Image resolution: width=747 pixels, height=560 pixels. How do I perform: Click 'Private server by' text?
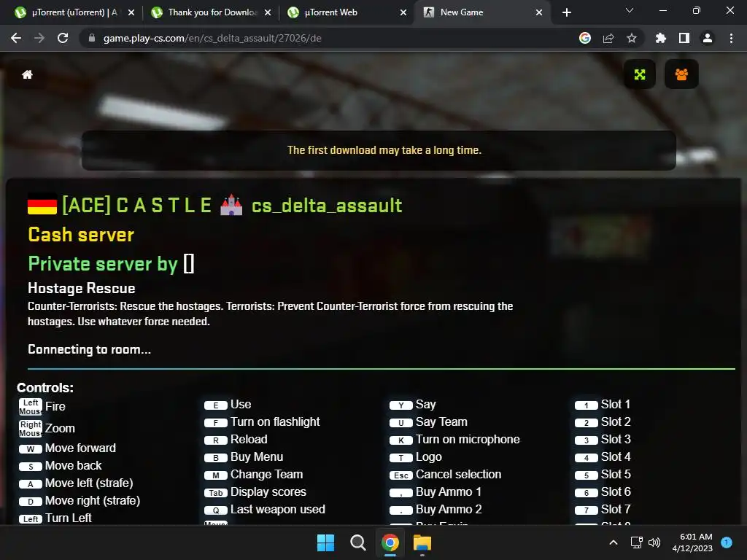103,264
